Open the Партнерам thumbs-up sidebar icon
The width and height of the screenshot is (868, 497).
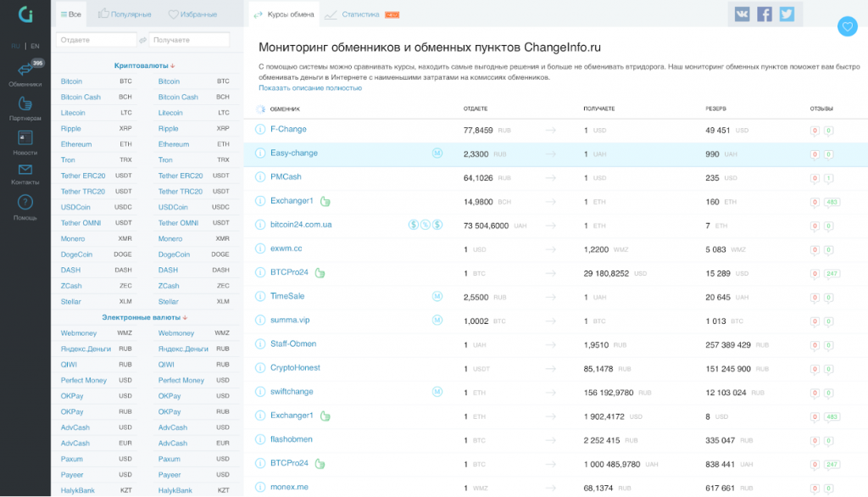tap(25, 103)
